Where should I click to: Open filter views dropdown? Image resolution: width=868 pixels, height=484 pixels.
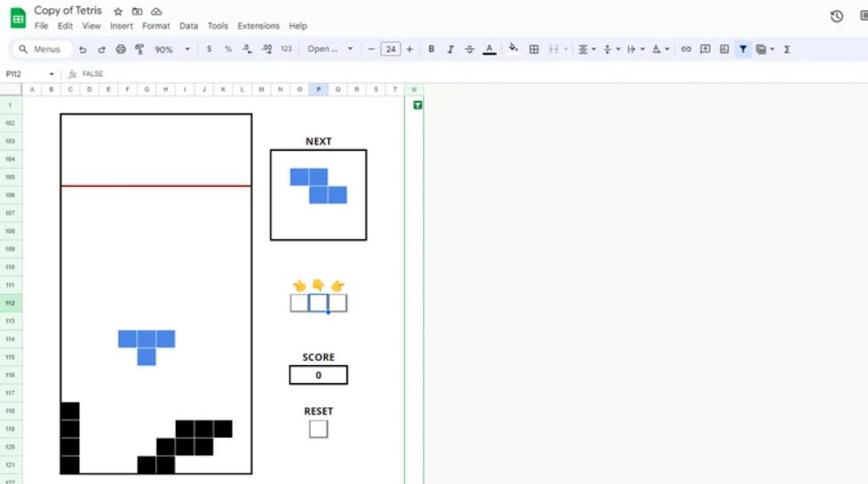tap(765, 49)
